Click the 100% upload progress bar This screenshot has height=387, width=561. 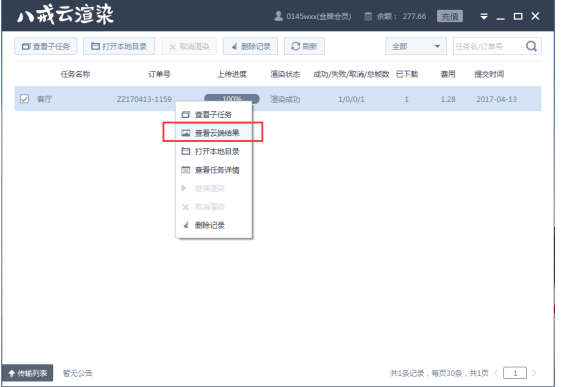pos(232,99)
